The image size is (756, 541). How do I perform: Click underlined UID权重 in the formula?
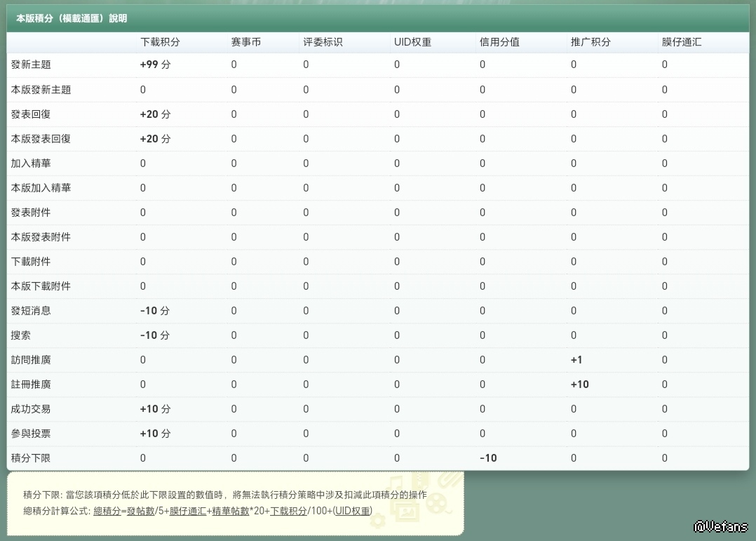click(x=353, y=511)
